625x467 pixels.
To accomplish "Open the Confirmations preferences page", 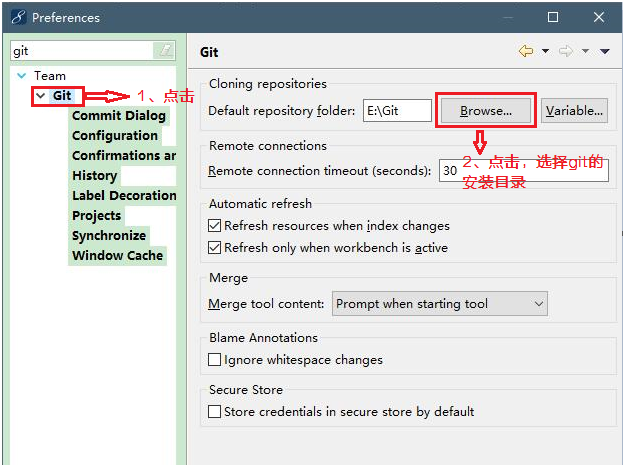I will pos(124,155).
